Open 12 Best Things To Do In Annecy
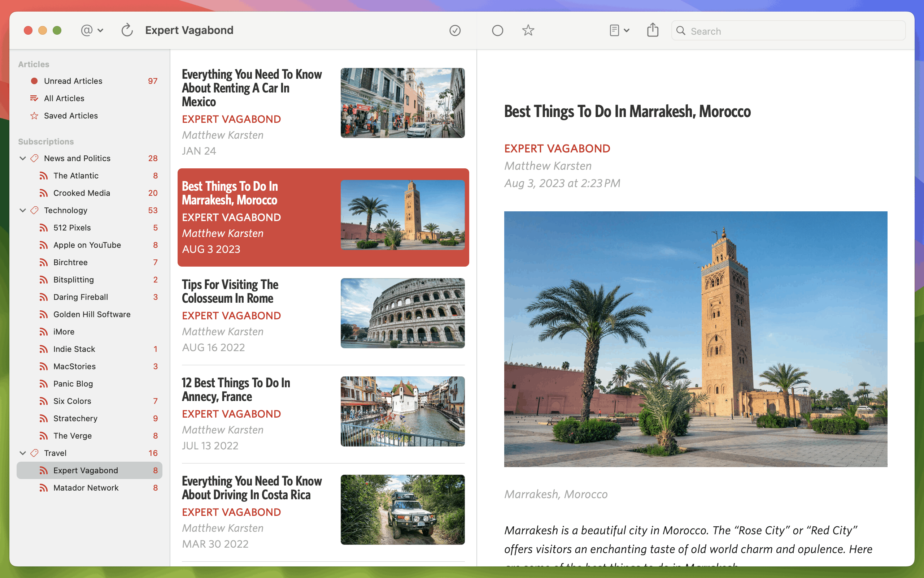 click(323, 414)
